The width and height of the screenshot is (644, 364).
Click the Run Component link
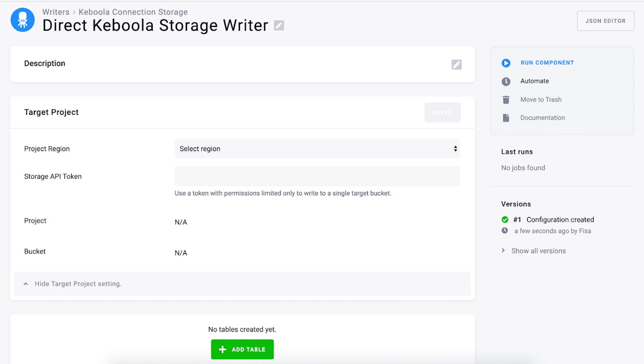pyautogui.click(x=547, y=63)
